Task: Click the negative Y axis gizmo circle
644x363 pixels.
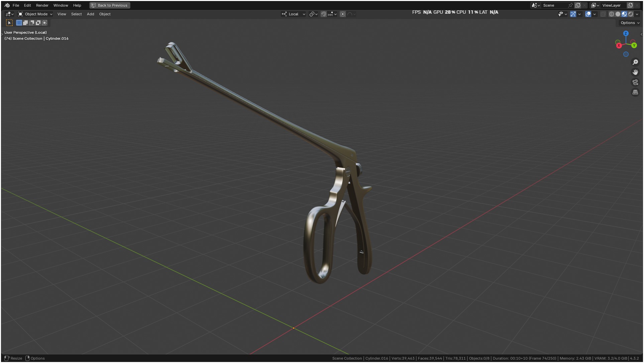Action: (618, 42)
